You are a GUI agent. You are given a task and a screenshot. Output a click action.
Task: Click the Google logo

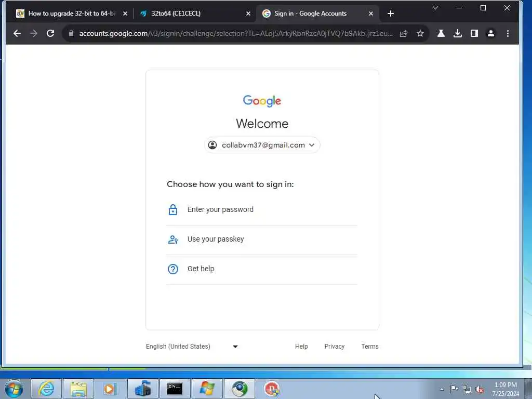coord(262,101)
